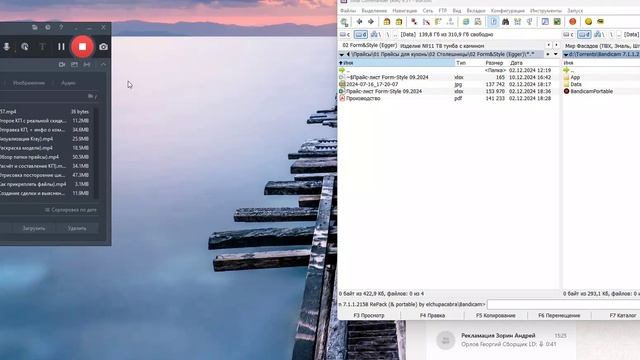The height and width of the screenshot is (360, 640).
Task: Open the left panel directory history dropdown arrow
Action: [x=556, y=54]
